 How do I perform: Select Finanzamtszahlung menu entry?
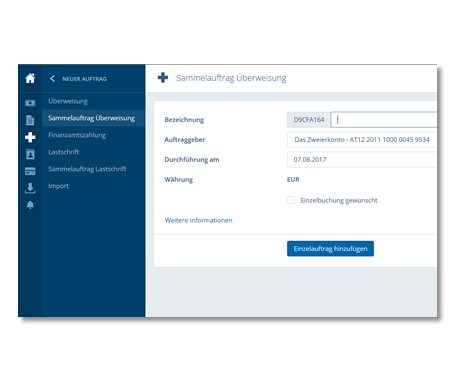93,135
